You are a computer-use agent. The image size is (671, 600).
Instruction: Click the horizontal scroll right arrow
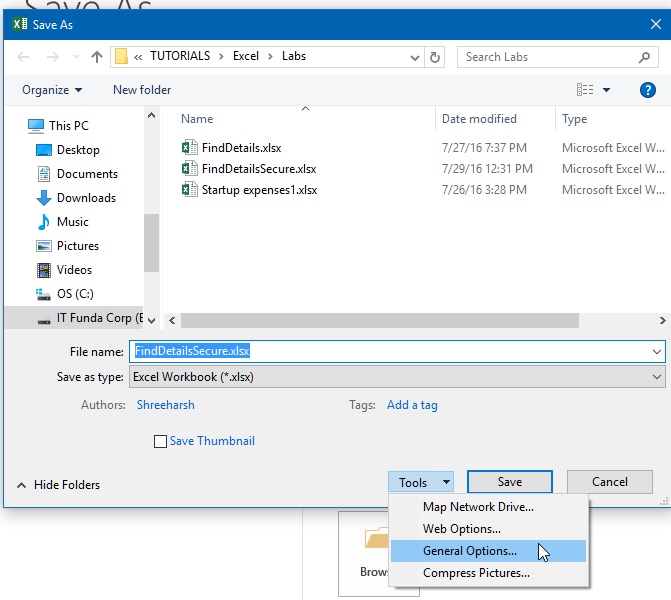(x=662, y=321)
